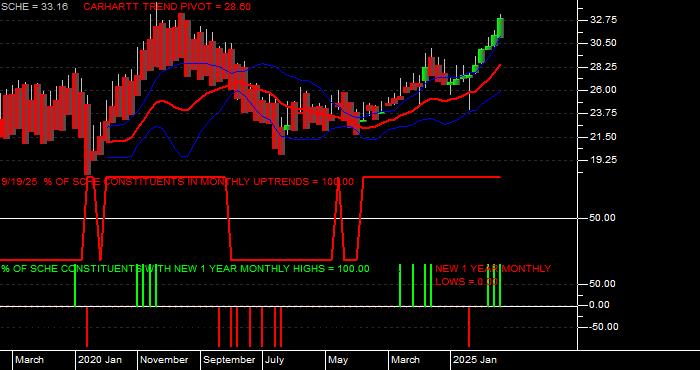
Task: Click the March label before 2020 Jan
Action: 30,360
